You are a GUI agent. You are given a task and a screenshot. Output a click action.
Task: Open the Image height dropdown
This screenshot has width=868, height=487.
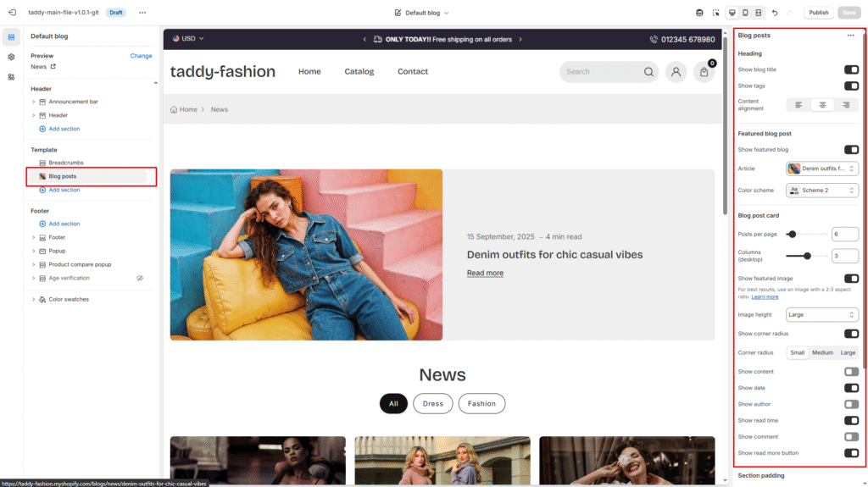(x=821, y=314)
